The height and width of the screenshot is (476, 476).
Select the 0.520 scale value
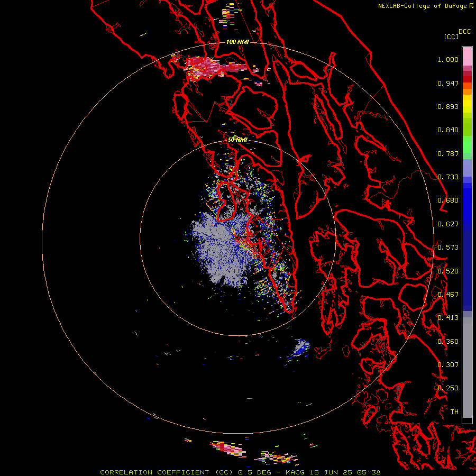448,271
